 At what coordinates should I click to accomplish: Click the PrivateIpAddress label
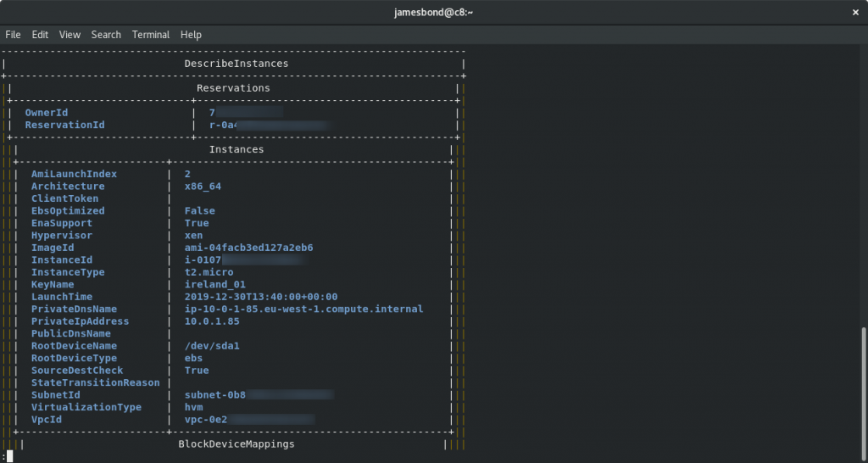click(x=81, y=321)
